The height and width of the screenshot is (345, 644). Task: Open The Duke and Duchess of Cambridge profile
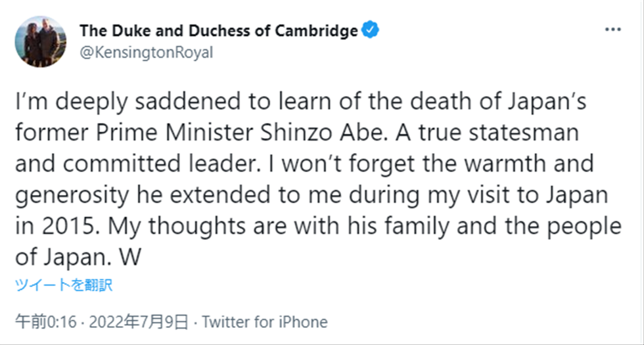[219, 30]
